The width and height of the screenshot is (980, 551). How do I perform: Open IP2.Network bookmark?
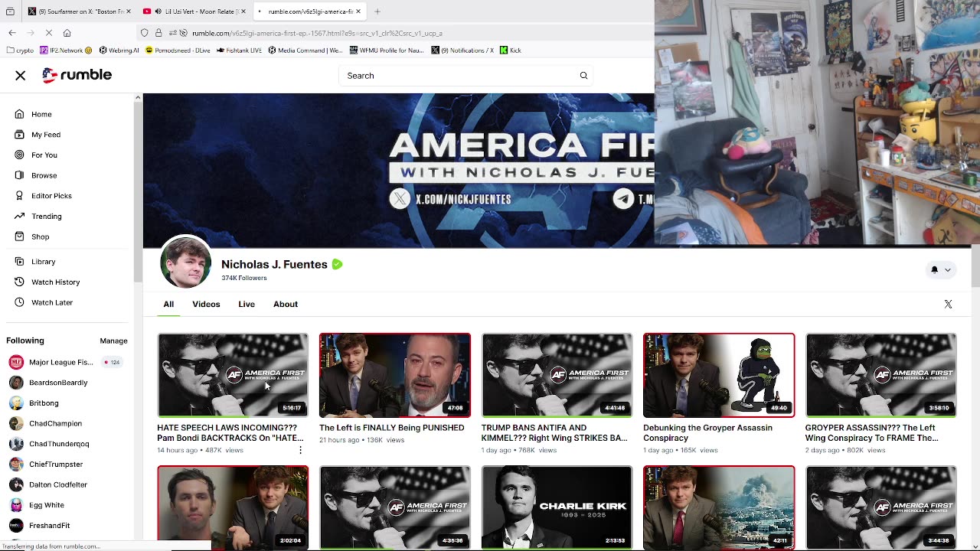(x=66, y=51)
